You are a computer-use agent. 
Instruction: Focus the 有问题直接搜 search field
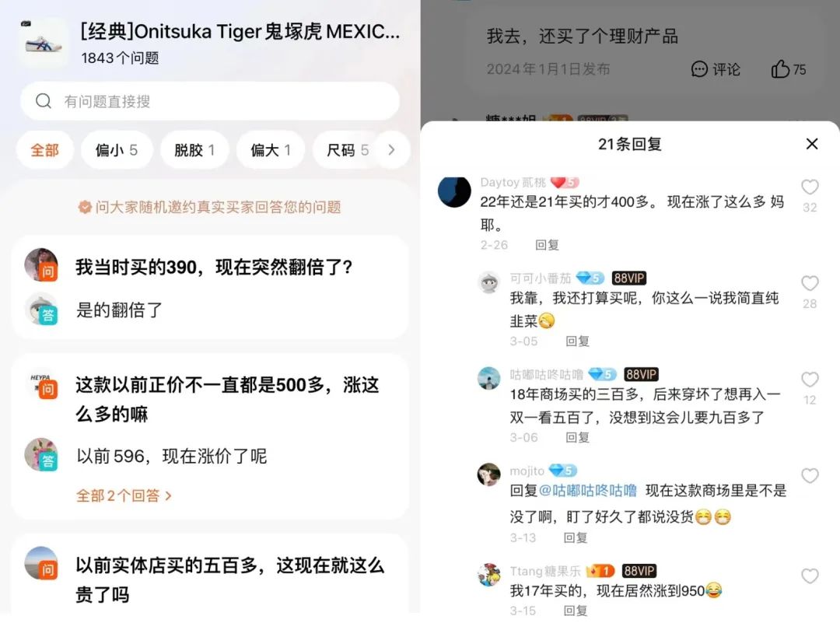point(209,101)
